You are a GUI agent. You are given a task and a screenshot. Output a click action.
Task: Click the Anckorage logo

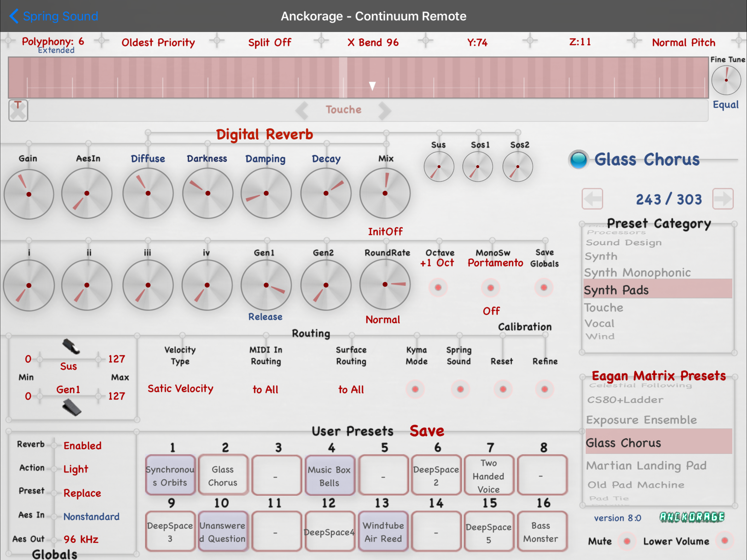pyautogui.click(x=692, y=517)
